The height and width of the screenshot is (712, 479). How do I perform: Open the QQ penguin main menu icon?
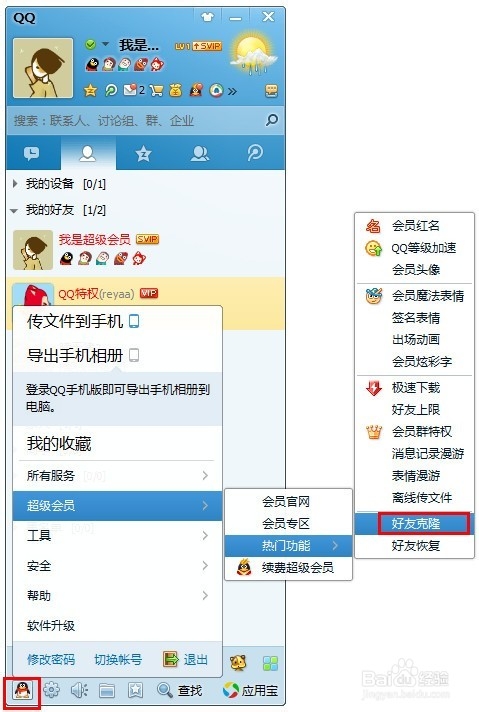click(22, 691)
